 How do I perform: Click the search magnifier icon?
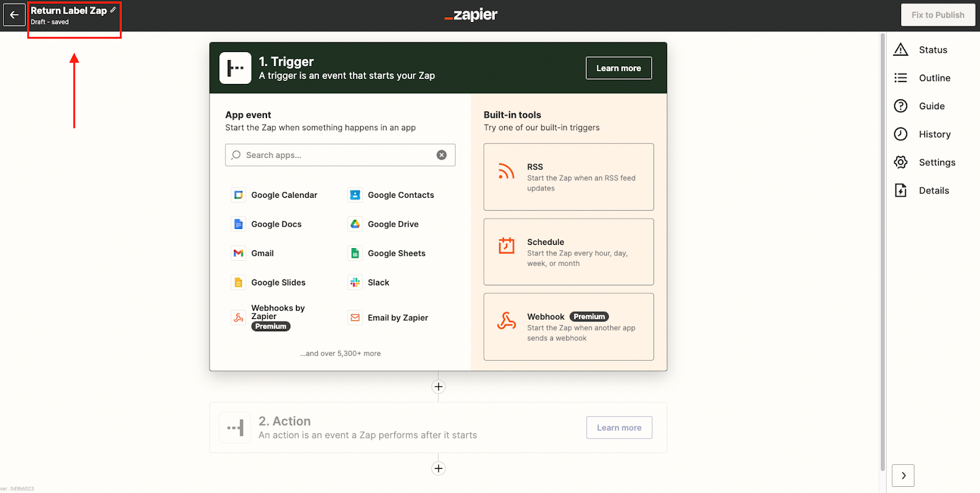pyautogui.click(x=236, y=155)
